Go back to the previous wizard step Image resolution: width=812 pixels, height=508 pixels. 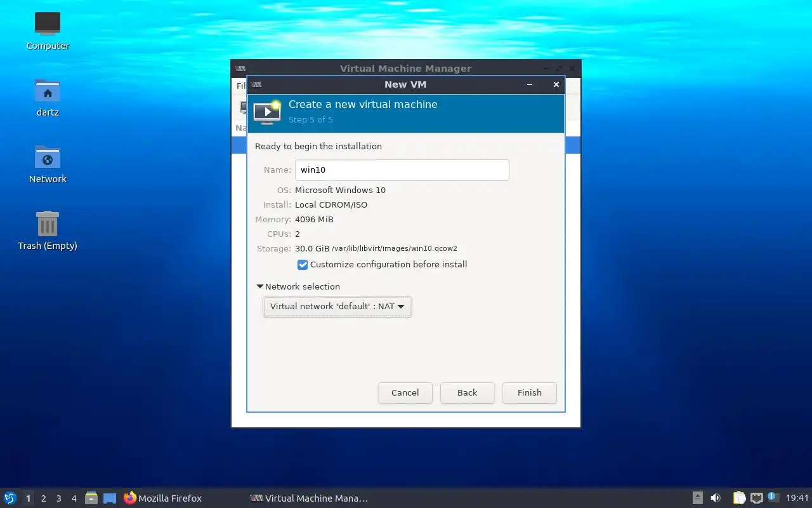[467, 392]
